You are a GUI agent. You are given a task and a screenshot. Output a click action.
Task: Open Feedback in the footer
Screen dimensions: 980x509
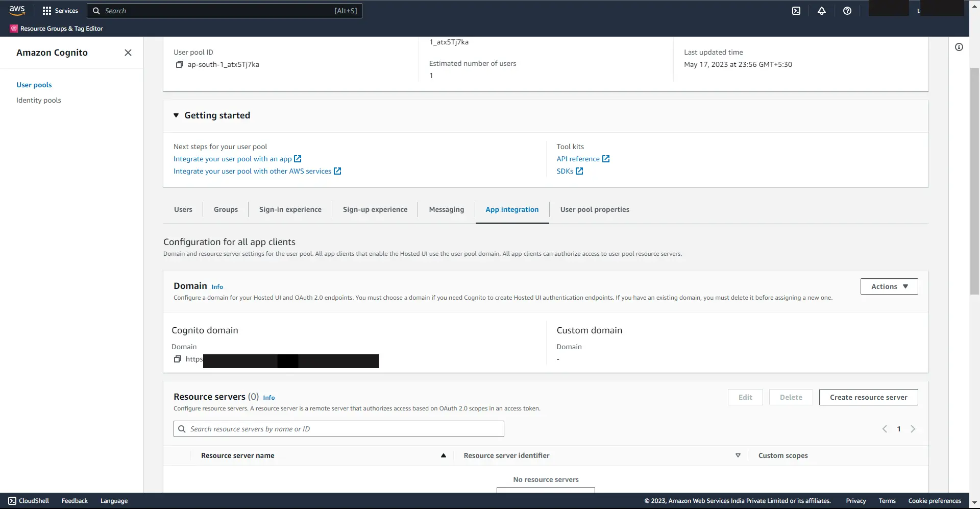pyautogui.click(x=75, y=501)
